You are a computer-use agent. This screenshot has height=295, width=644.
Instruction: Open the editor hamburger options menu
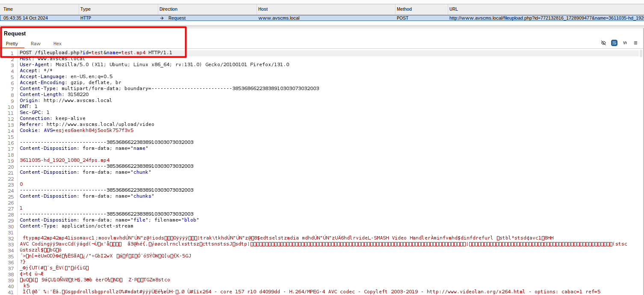[635, 43]
